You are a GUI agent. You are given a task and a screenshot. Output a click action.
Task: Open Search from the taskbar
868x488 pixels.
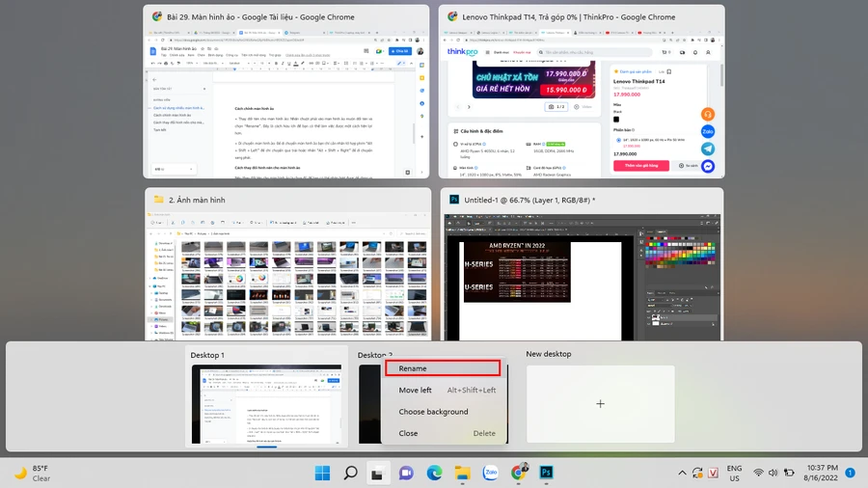[x=350, y=474]
